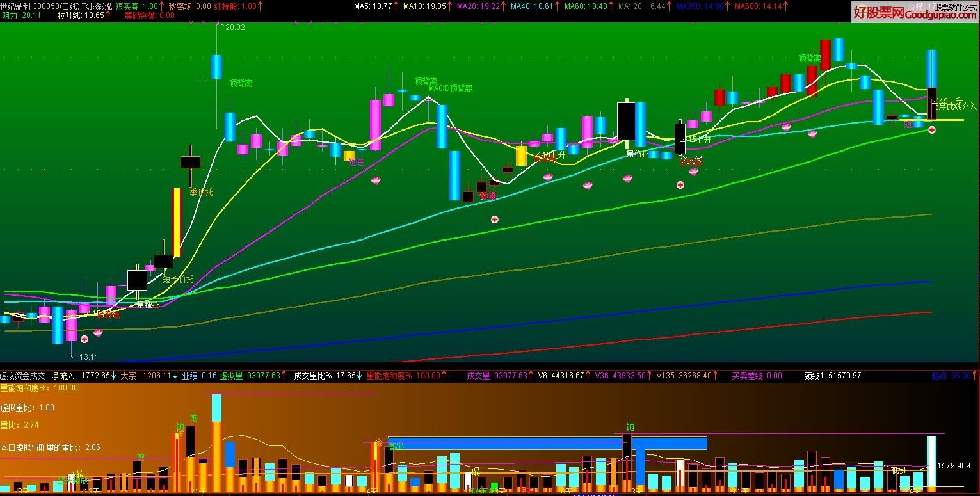Click the 阻力: 20.11 resistance value
980x496 pixels.
(x=21, y=15)
